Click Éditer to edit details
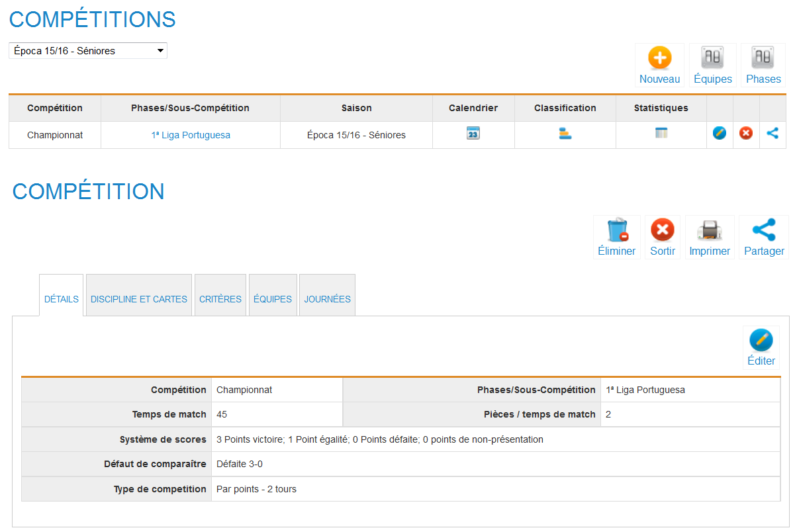The height and width of the screenshot is (532, 797). 761,341
